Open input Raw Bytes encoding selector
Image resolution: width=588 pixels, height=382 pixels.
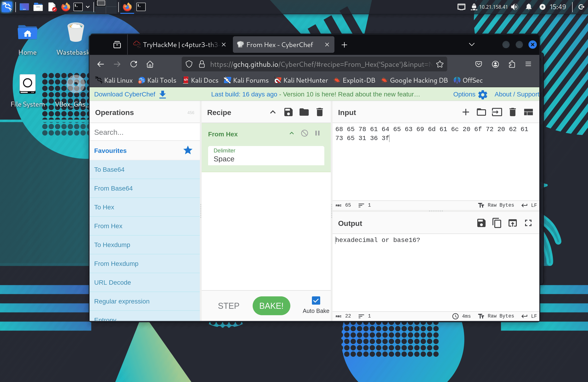tap(496, 205)
